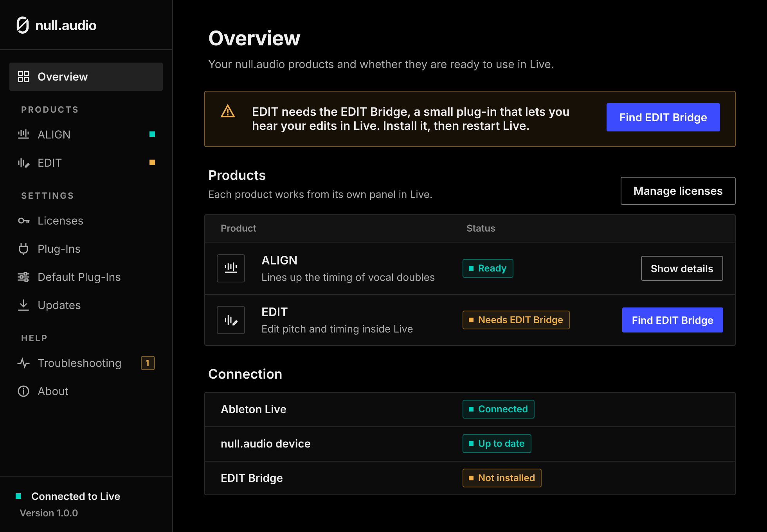This screenshot has width=767, height=532.
Task: Go to the Plug-Ins settings page
Action: pos(86,249)
